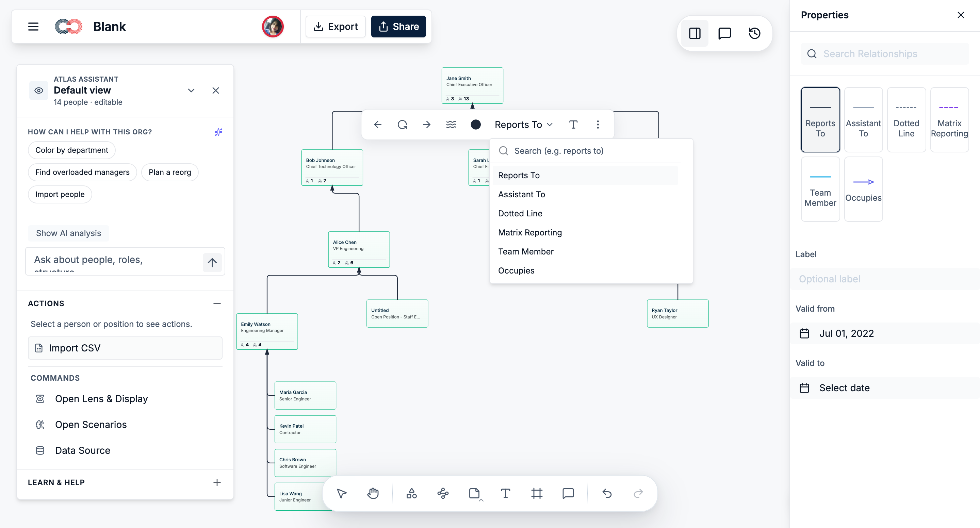980x528 pixels.
Task: Toggle Show AI analysis
Action: point(68,233)
